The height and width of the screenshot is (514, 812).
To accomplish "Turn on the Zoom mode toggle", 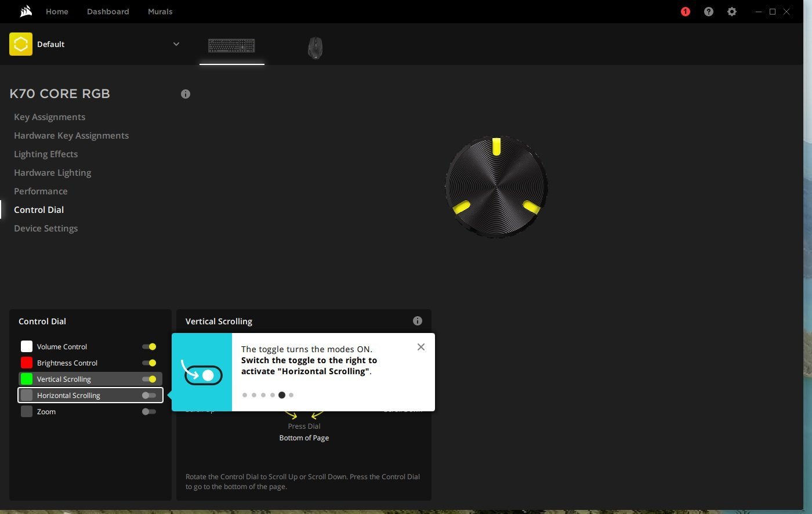I will [149, 412].
